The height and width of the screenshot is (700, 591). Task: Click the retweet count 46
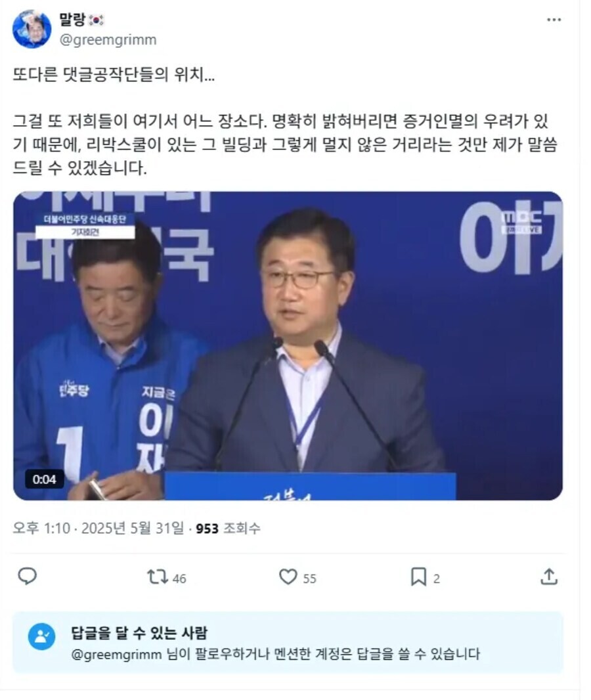179,579
